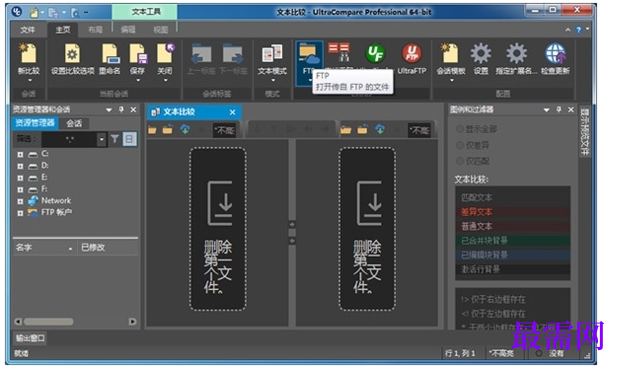Screen dimensions: 623x367
Task: Expand the FTP 帐户 tree node
Action: [x=20, y=213]
